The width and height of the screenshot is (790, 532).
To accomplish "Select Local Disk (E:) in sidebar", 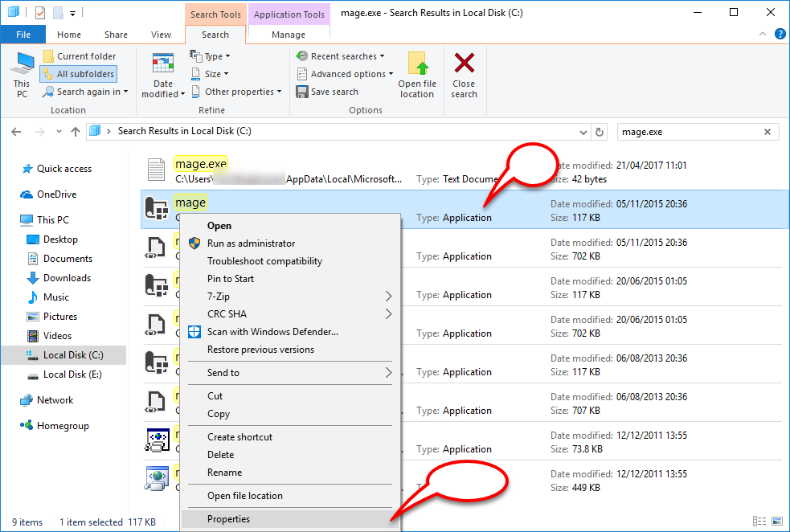I will click(x=64, y=374).
